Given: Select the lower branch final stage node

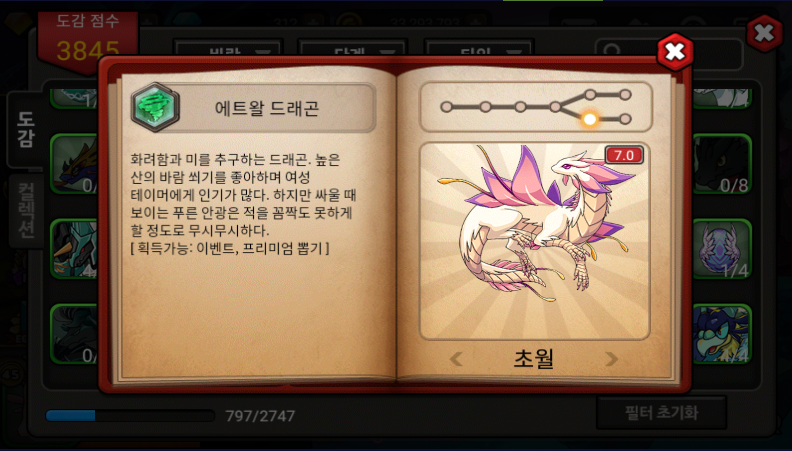Looking at the screenshot, I should point(625,119).
